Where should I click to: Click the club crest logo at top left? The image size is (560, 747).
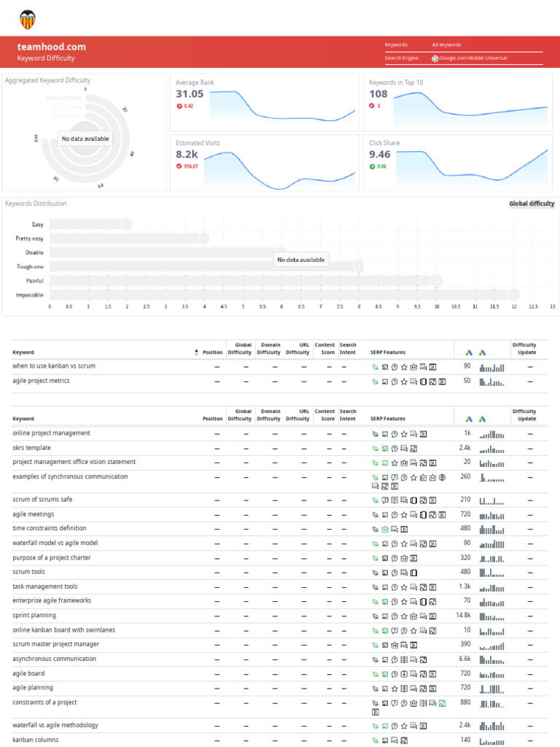pyautogui.click(x=28, y=20)
